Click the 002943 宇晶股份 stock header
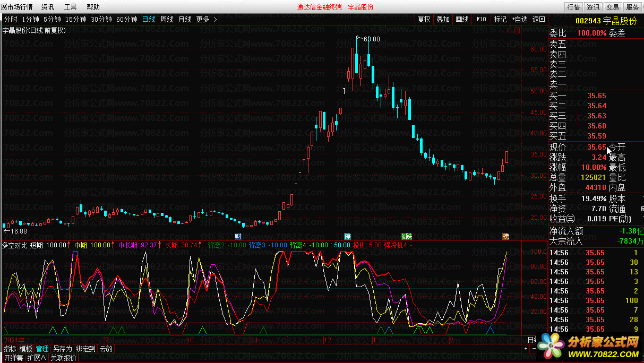This screenshot has height=363, width=644. tap(606, 20)
